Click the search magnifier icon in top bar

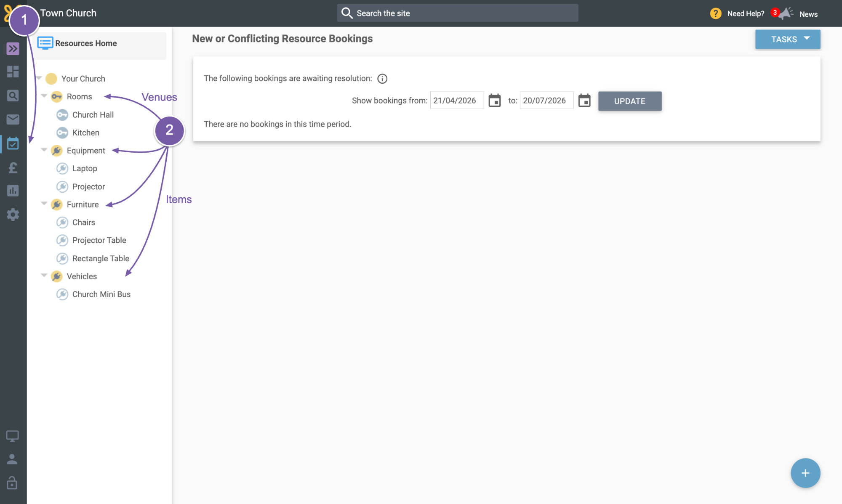pyautogui.click(x=347, y=13)
